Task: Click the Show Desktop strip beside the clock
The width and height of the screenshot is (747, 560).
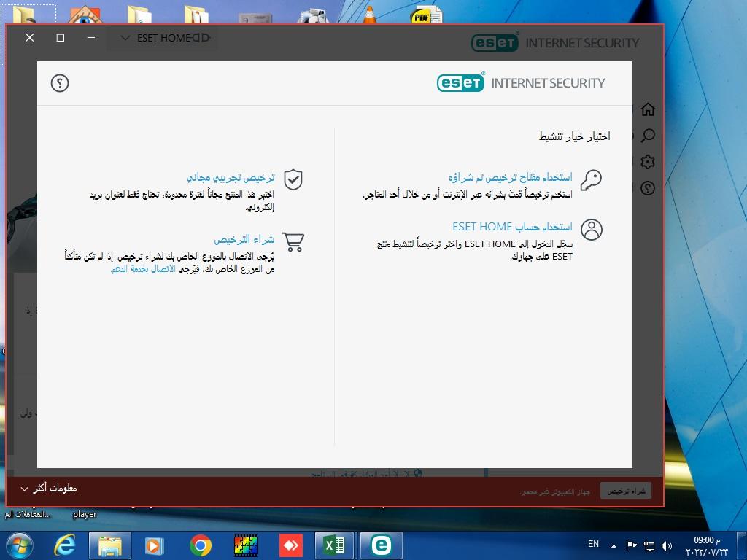Action: coord(743,545)
